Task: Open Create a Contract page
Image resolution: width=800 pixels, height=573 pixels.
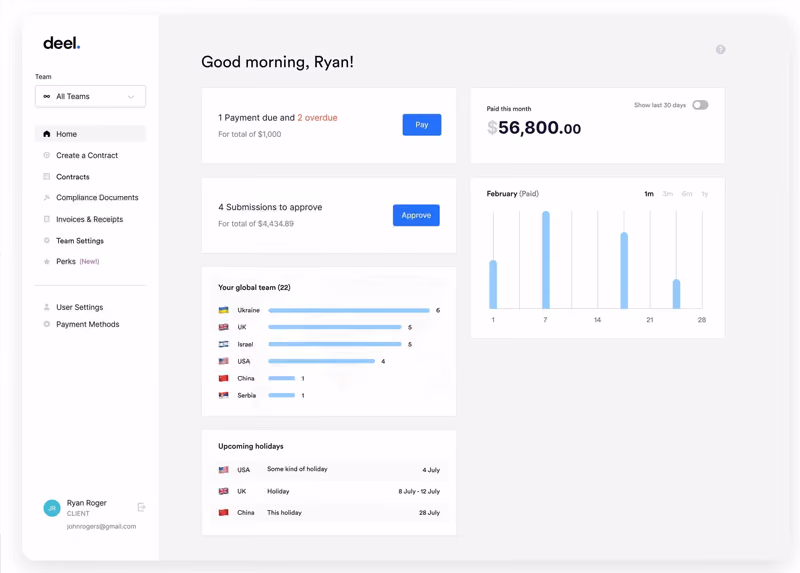Action: tap(87, 155)
